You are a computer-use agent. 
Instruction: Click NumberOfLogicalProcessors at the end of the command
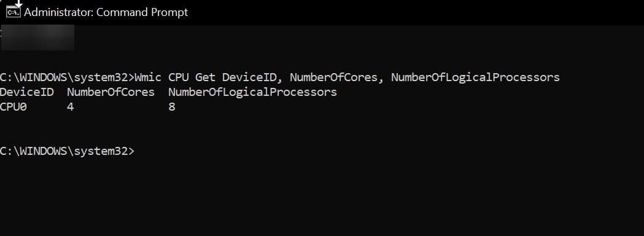[475, 77]
